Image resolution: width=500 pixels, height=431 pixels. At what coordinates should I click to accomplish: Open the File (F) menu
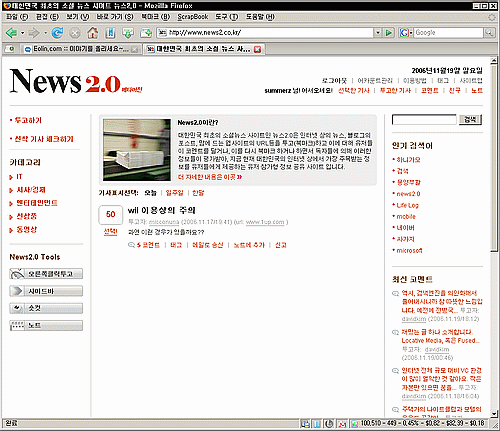(17, 17)
